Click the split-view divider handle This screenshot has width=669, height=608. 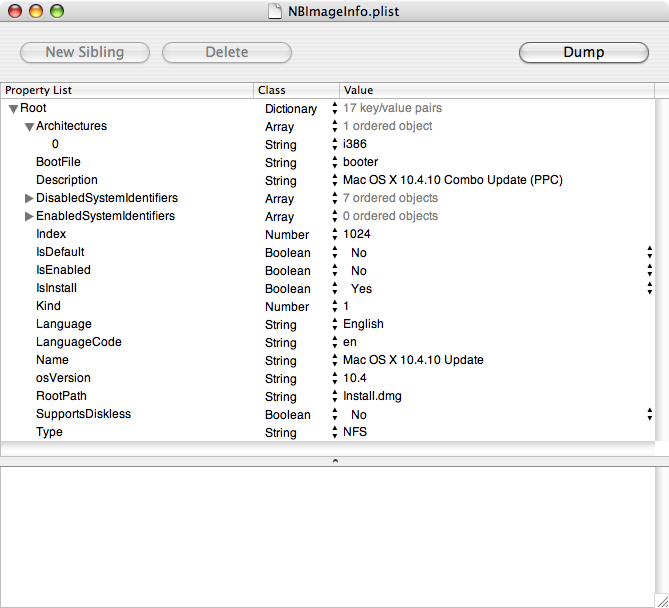point(335,461)
